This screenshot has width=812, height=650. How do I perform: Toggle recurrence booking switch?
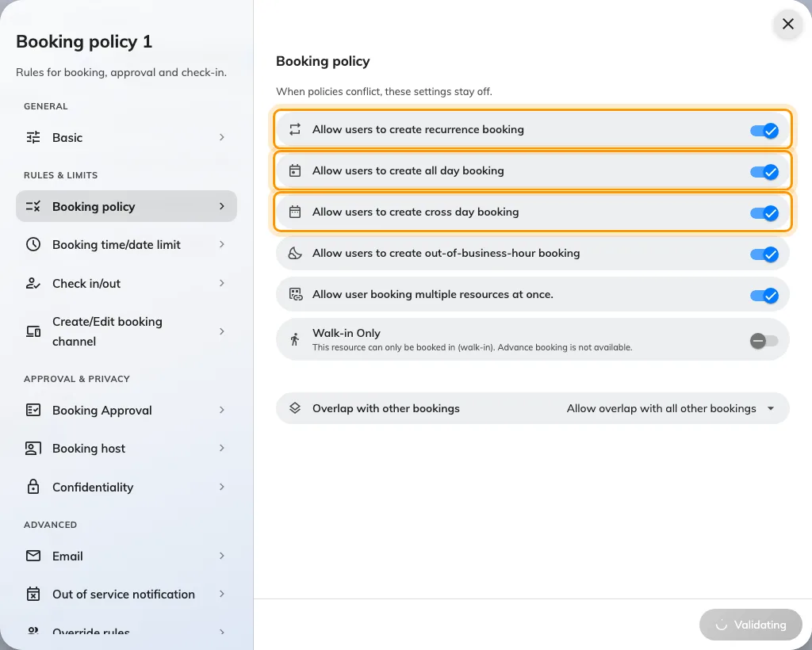[764, 131]
